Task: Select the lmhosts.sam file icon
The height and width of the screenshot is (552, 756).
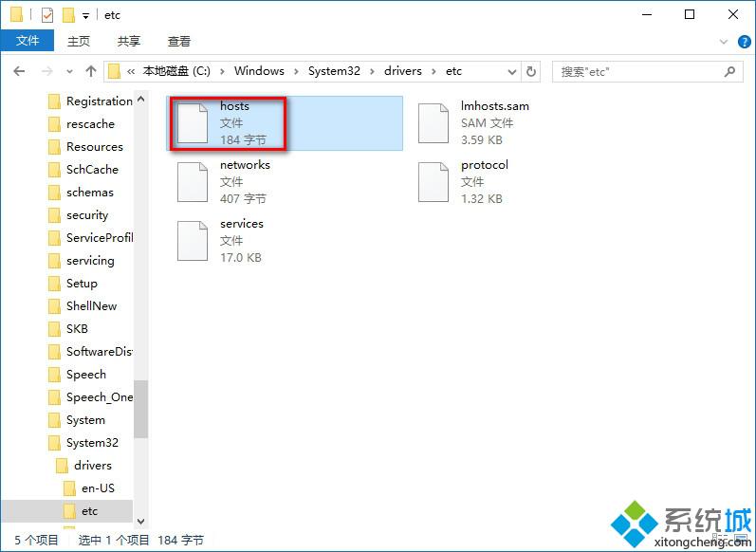Action: 433,123
